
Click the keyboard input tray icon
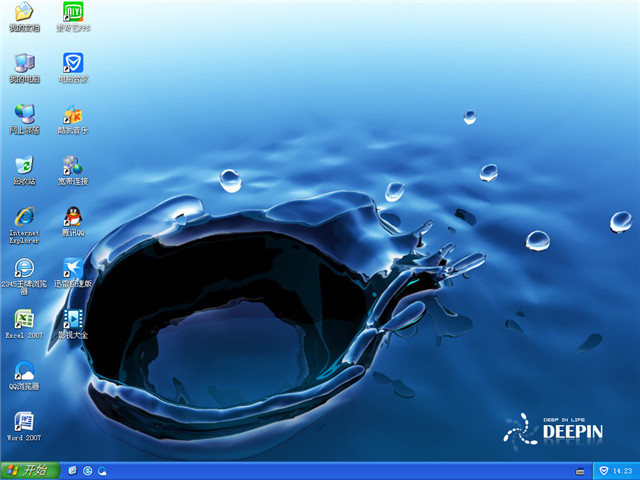pos(580,471)
